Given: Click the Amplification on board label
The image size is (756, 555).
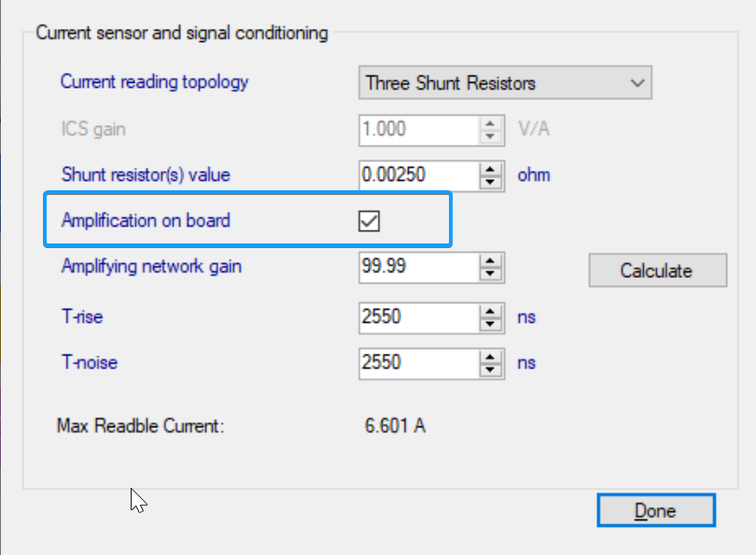Looking at the screenshot, I should click(x=145, y=221).
